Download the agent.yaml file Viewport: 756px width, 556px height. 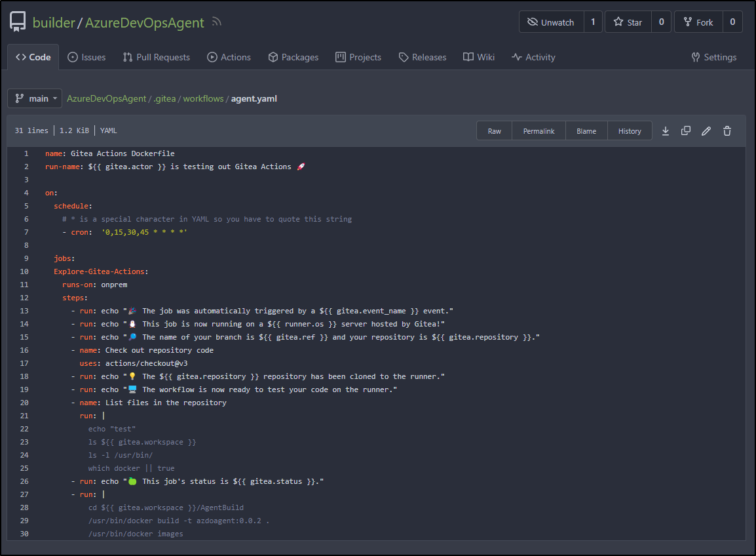pyautogui.click(x=666, y=130)
